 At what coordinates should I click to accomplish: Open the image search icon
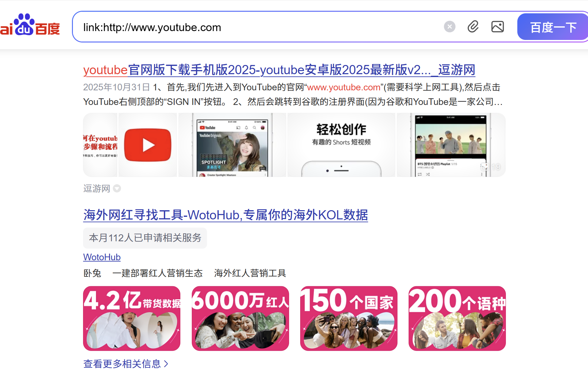click(497, 27)
